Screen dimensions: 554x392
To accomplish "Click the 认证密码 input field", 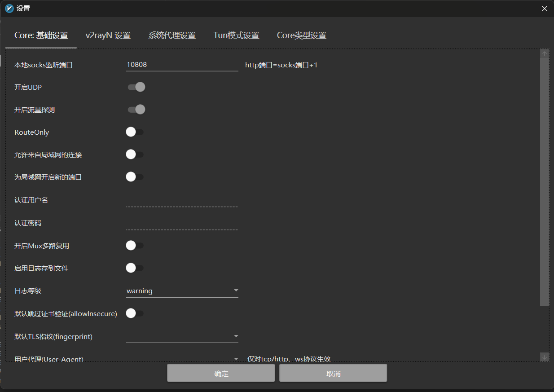I will (182, 223).
